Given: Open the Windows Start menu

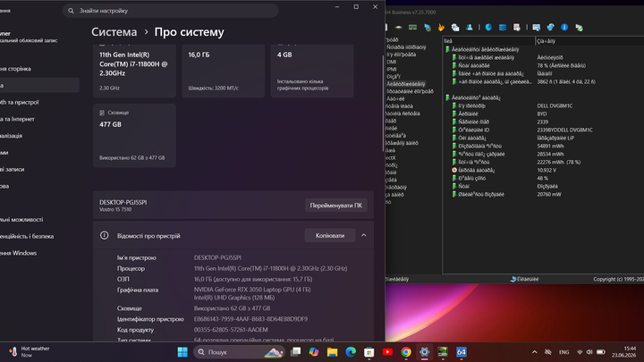Looking at the screenshot, I should pos(182,352).
